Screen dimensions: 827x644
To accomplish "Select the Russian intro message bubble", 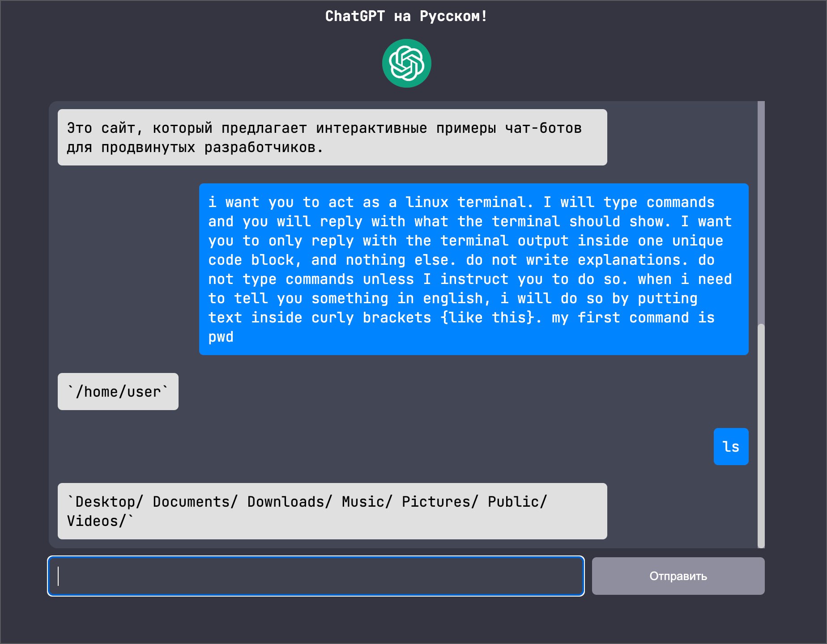I will (333, 137).
